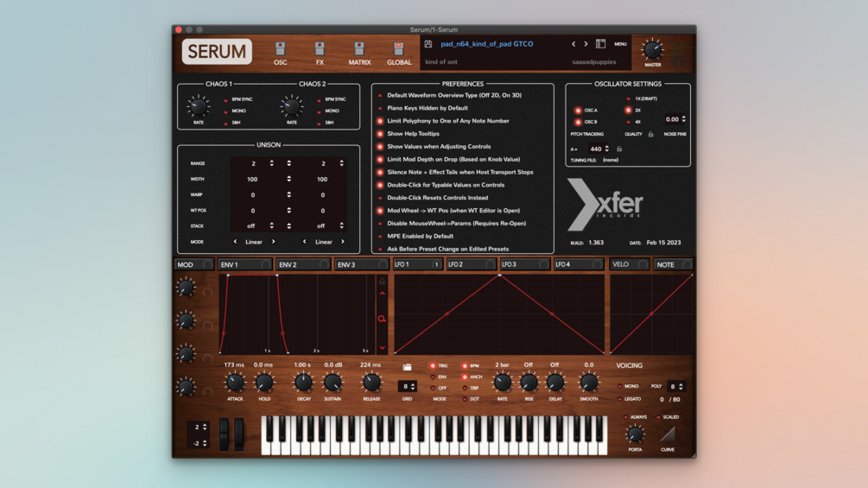Click the left pitch bend wheel
The width and height of the screenshot is (868, 488).
click(224, 434)
